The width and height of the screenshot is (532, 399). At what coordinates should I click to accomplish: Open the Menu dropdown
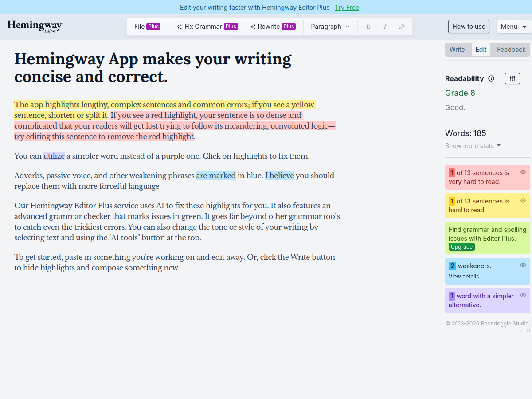[x=514, y=27]
